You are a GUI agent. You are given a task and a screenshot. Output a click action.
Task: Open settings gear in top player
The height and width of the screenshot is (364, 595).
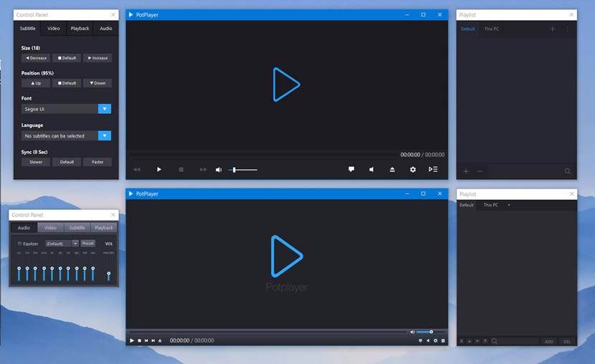(x=412, y=170)
